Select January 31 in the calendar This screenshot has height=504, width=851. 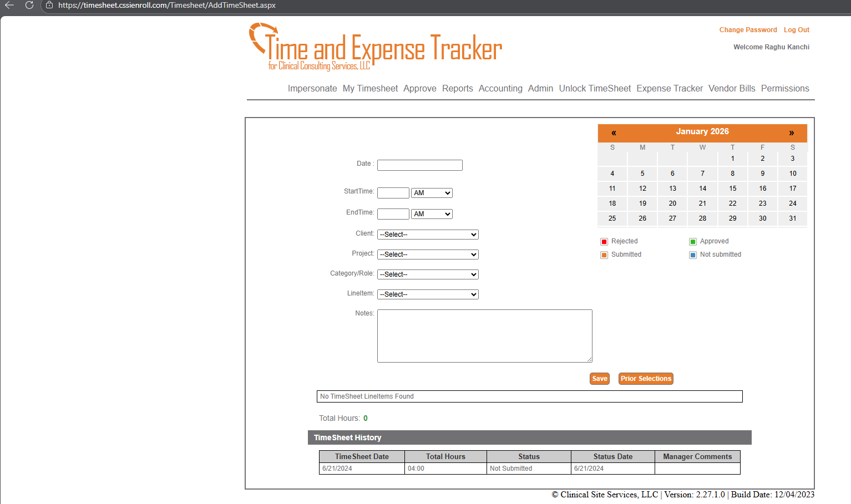coord(793,218)
